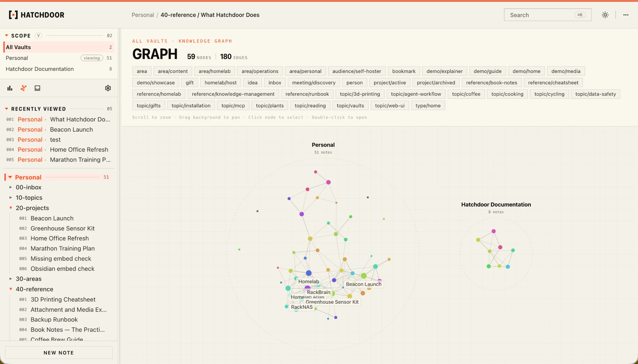Toggle the light/dark theme sun icon
Screen dimensions: 638x364
[605, 15]
